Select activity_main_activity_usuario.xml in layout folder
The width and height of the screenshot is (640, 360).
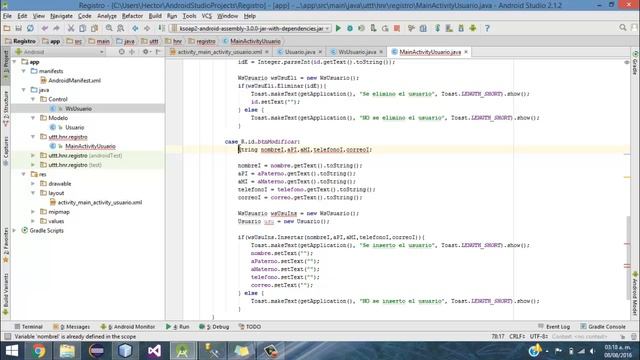tap(100, 202)
